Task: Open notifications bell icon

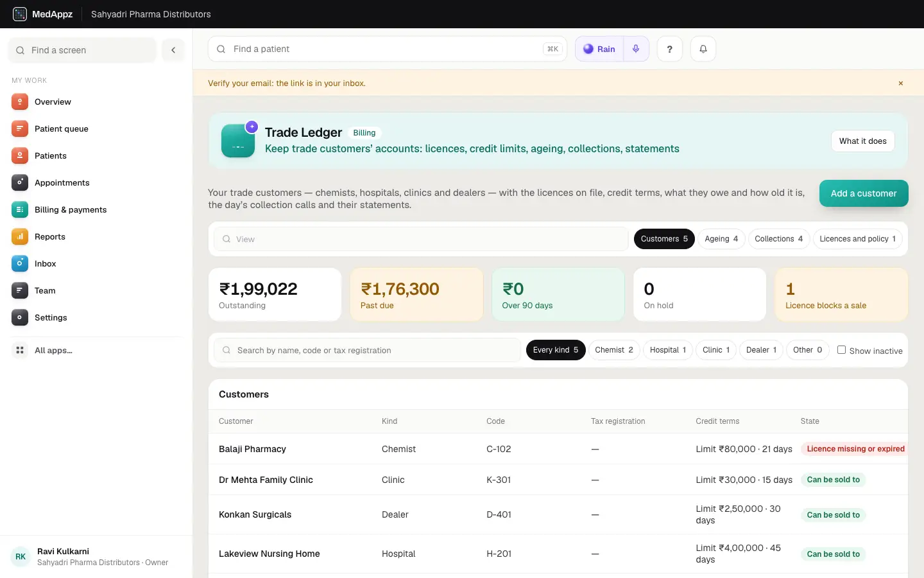Action: tap(703, 49)
